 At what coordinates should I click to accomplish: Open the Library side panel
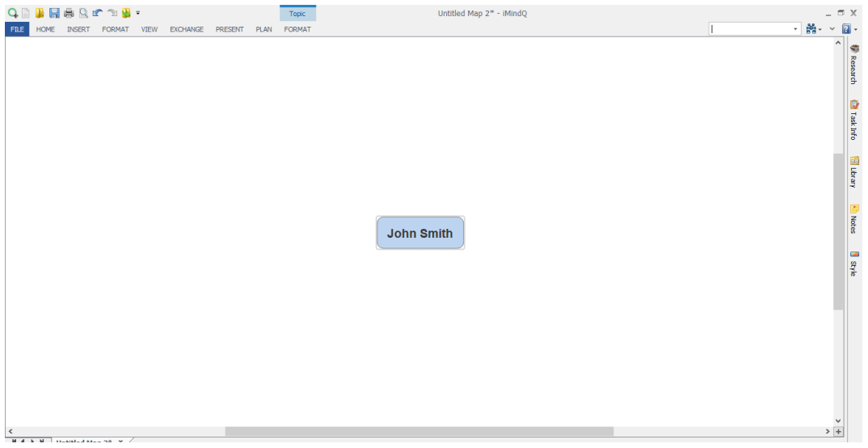(854, 171)
